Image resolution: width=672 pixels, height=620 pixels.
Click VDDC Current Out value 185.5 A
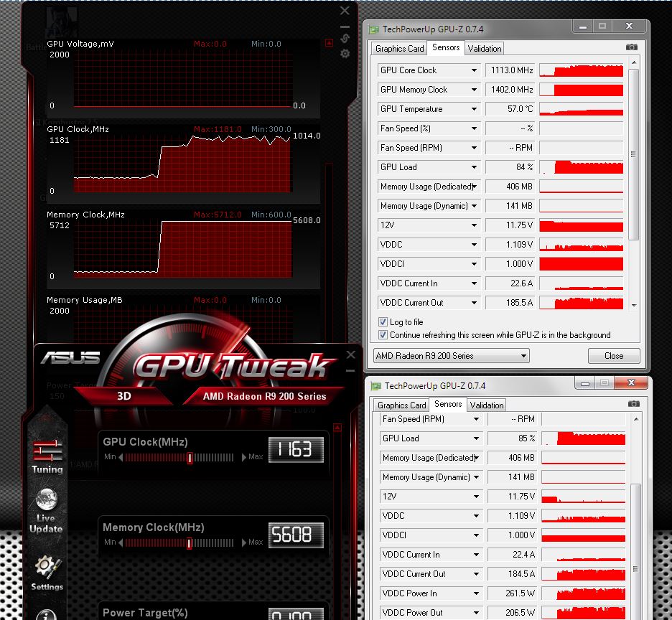(510, 303)
